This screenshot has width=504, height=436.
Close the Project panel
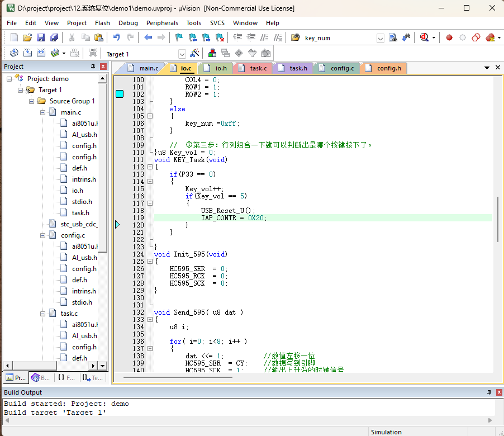103,67
